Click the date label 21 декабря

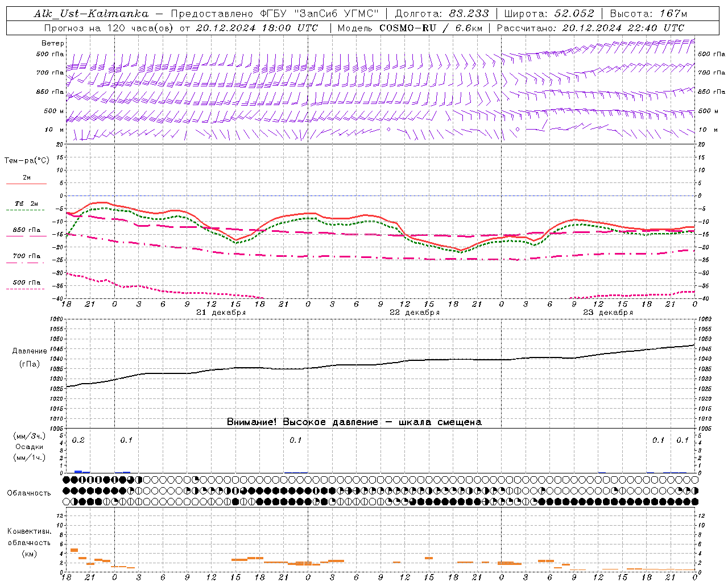[221, 313]
